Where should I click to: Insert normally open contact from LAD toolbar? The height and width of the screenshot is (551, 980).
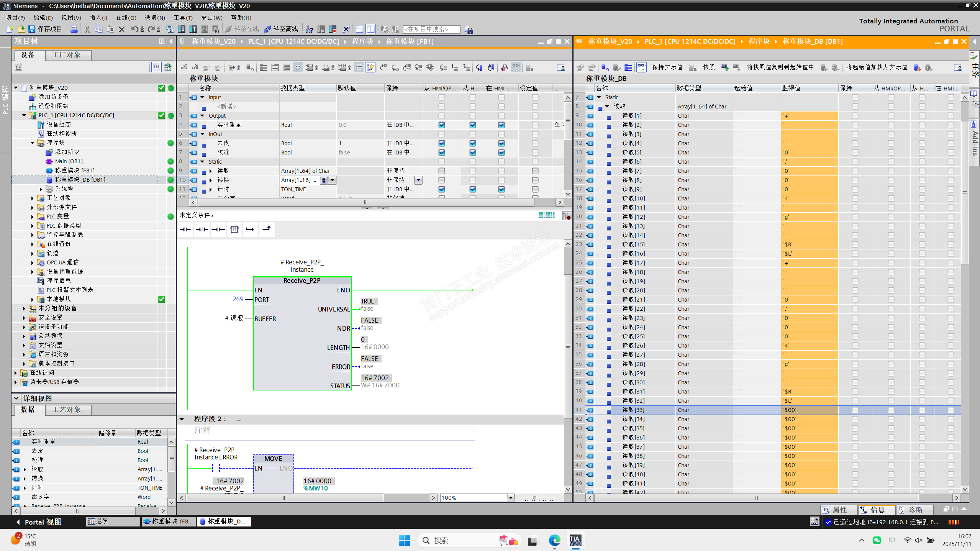tap(185, 229)
